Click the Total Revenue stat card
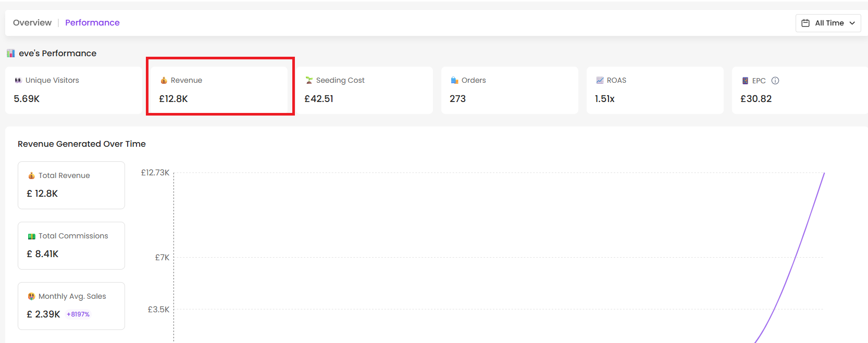This screenshot has width=868, height=343. click(71, 185)
